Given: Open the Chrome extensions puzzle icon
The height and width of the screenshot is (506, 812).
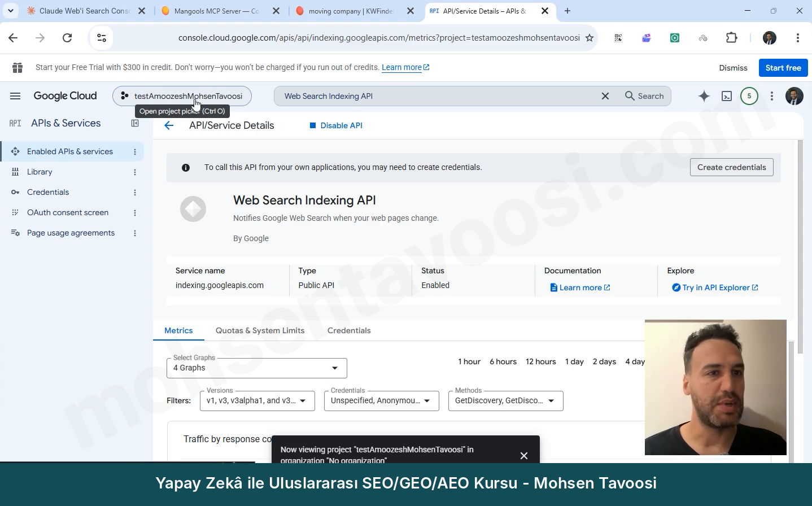Looking at the screenshot, I should click(x=731, y=38).
